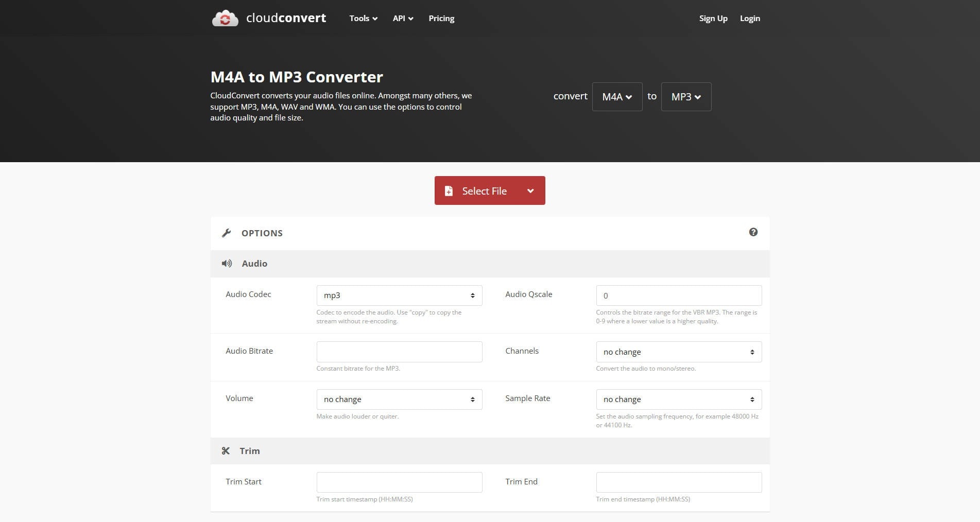Screen dimensions: 980x522
Task: Go to the Pricing page
Action: pyautogui.click(x=441, y=18)
